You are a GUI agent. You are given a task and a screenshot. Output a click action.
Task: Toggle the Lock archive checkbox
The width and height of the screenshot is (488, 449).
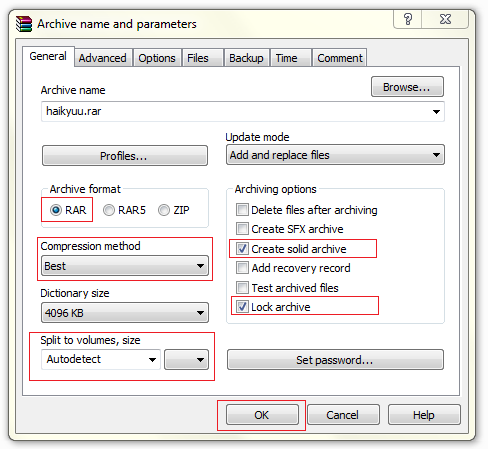click(x=242, y=306)
